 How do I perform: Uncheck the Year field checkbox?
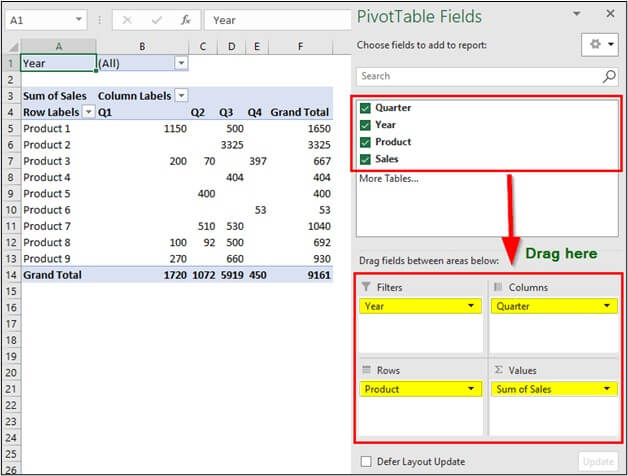[x=365, y=125]
